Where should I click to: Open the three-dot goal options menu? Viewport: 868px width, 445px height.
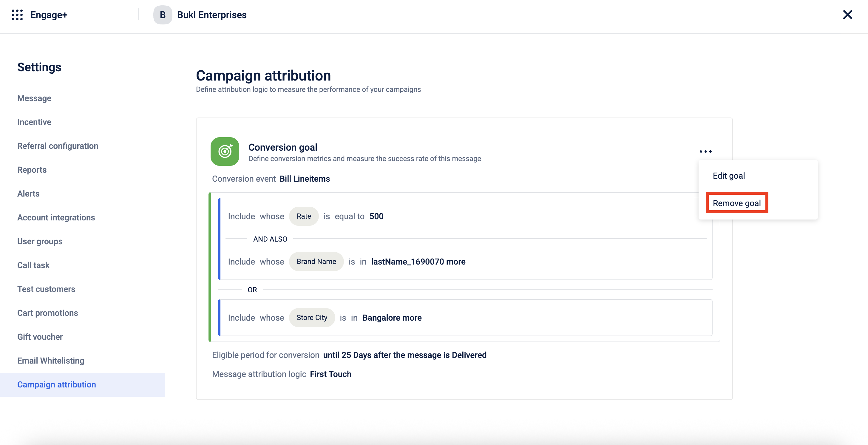pyautogui.click(x=705, y=152)
